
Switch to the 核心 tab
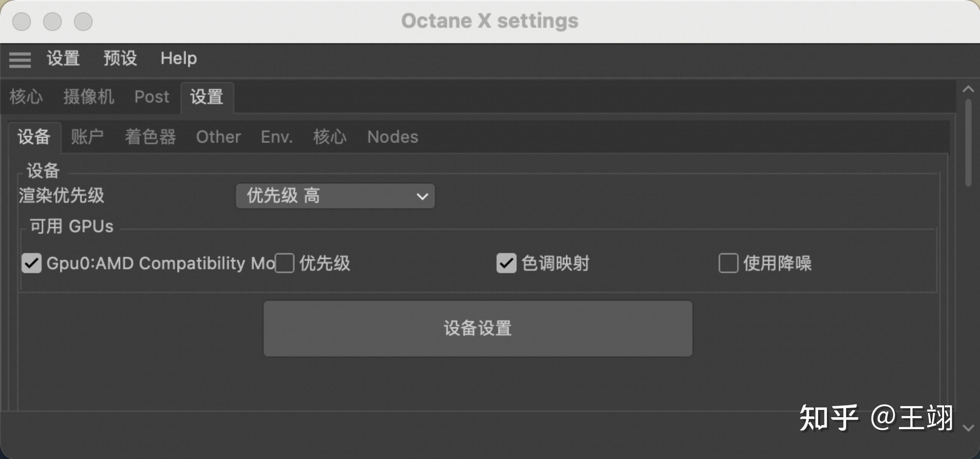tap(26, 97)
